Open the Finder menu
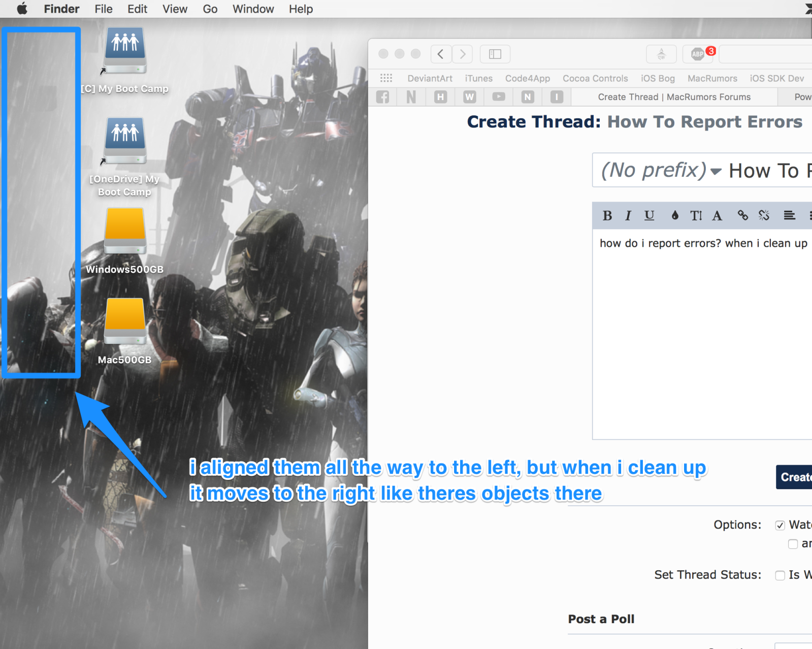The width and height of the screenshot is (812, 649). [x=61, y=9]
